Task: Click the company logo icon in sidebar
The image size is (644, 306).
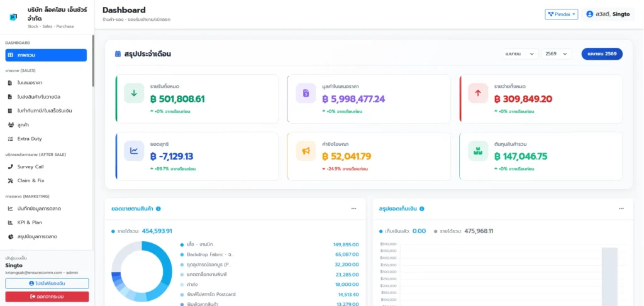Action: coord(14,17)
